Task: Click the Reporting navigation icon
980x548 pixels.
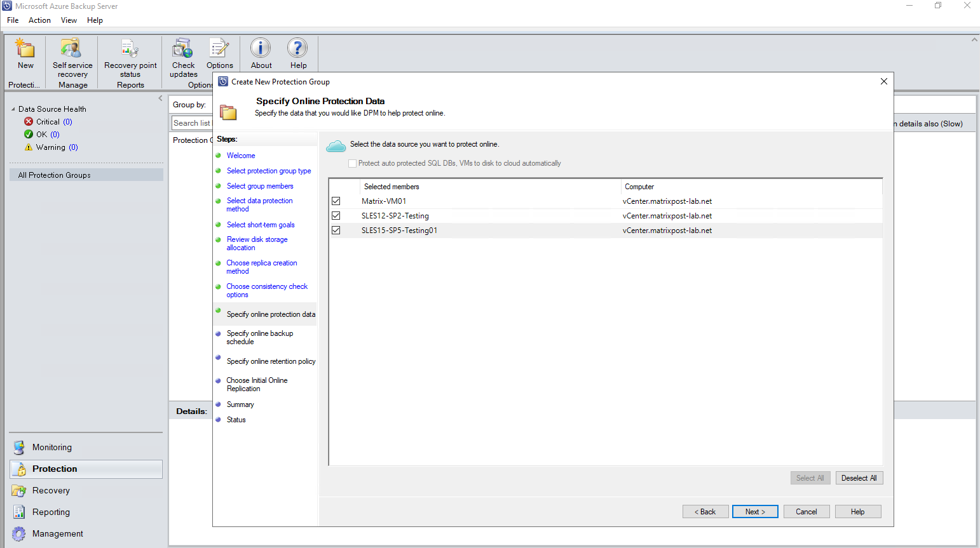Action: [19, 512]
